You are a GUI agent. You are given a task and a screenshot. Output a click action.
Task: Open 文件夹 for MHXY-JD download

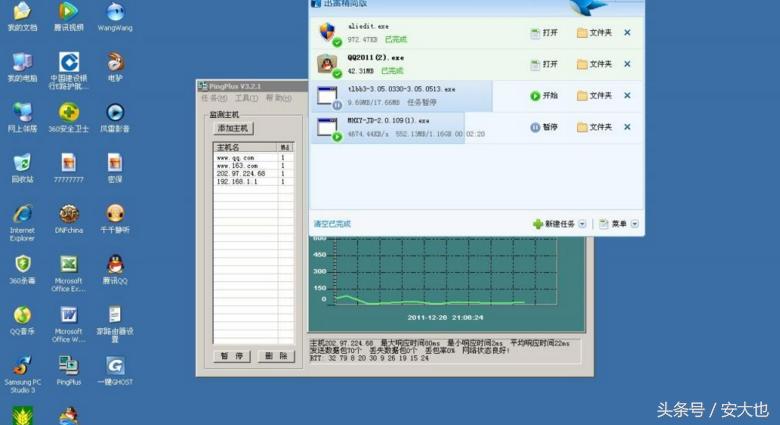[x=594, y=127]
